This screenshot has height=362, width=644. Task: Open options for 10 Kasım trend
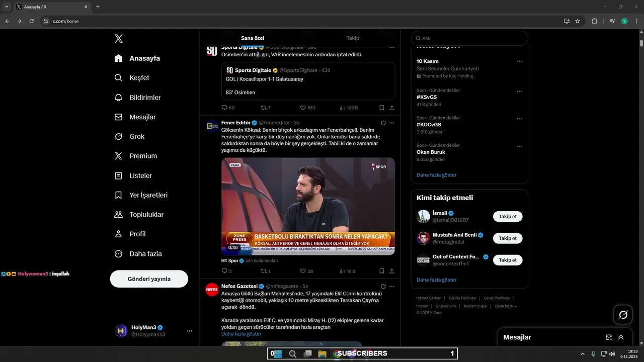[519, 61]
